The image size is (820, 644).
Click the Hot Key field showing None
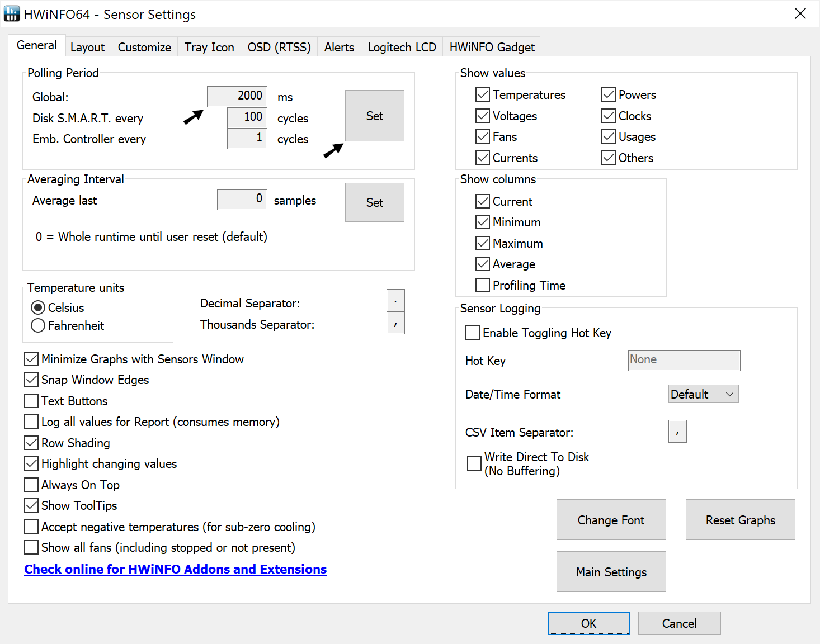pos(684,361)
